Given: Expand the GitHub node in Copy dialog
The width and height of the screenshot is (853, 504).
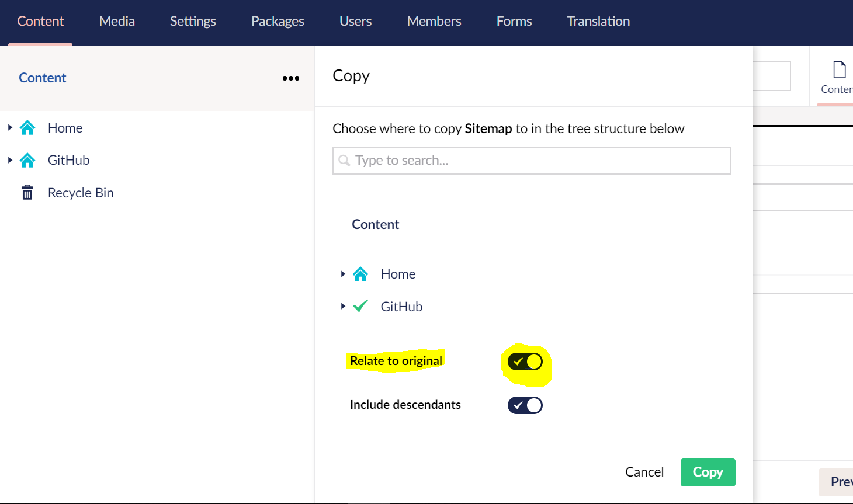Looking at the screenshot, I should [x=343, y=305].
